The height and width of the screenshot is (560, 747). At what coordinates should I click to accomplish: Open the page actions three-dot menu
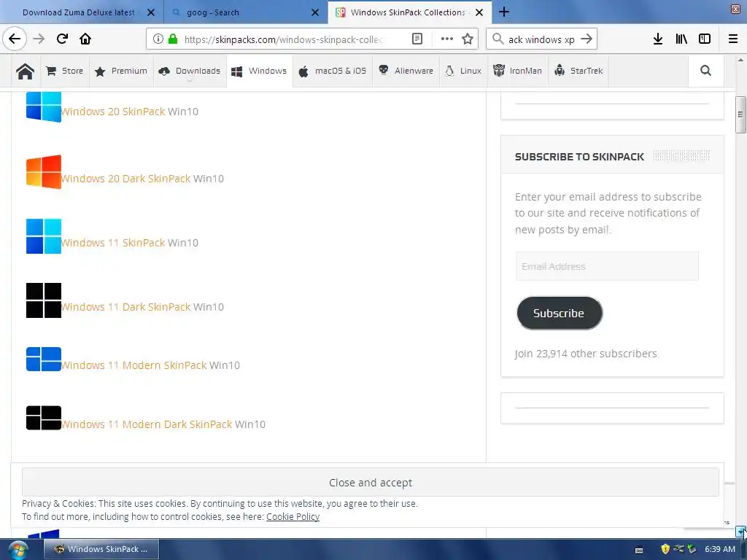click(x=447, y=39)
